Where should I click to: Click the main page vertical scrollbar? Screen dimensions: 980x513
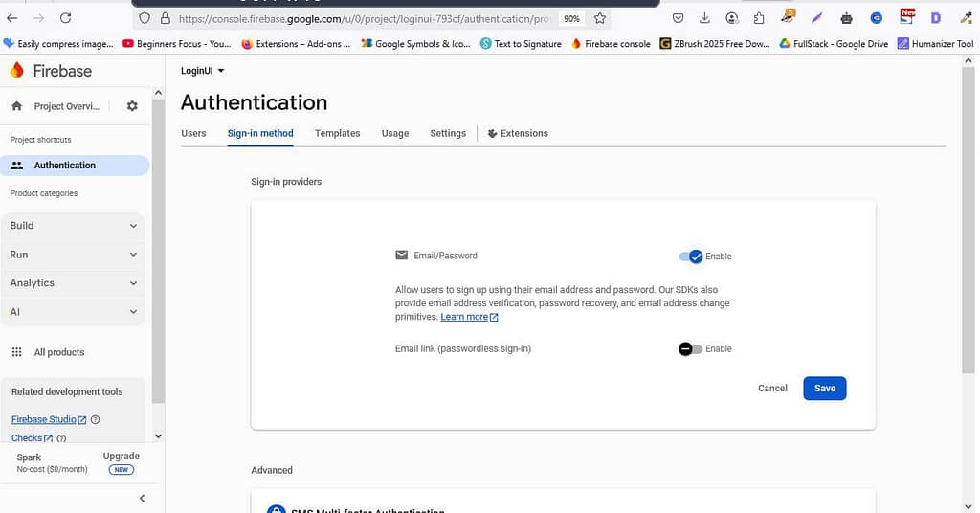pyautogui.click(x=969, y=220)
